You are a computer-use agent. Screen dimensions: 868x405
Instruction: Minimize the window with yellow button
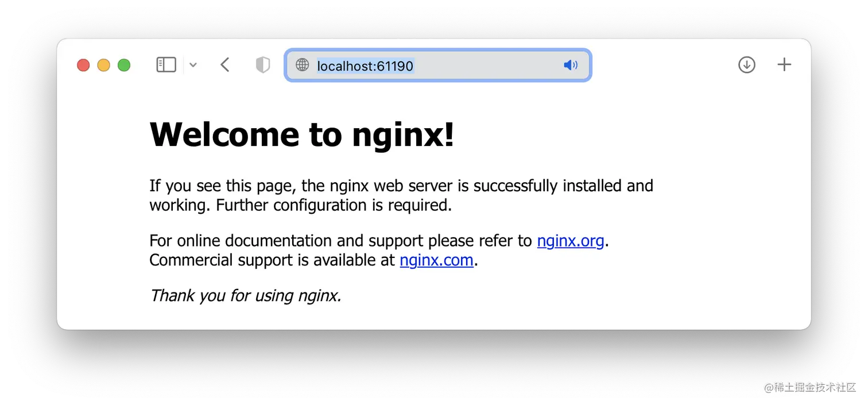[103, 65]
